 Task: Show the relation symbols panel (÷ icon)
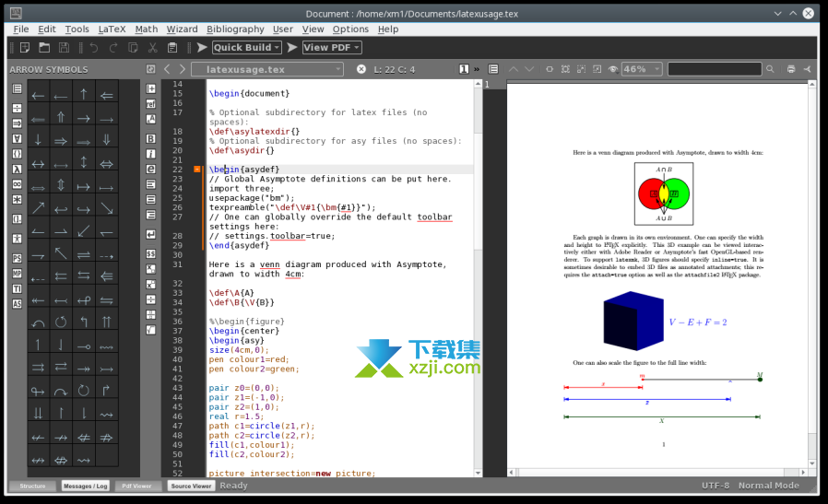point(17,108)
